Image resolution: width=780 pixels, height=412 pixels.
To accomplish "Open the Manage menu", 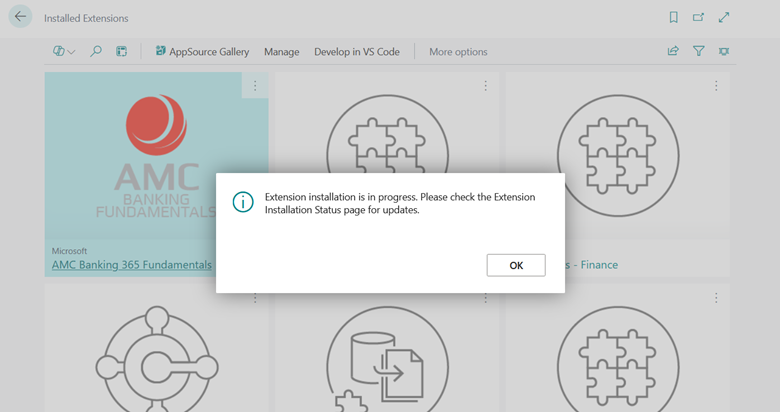I will tap(281, 51).
